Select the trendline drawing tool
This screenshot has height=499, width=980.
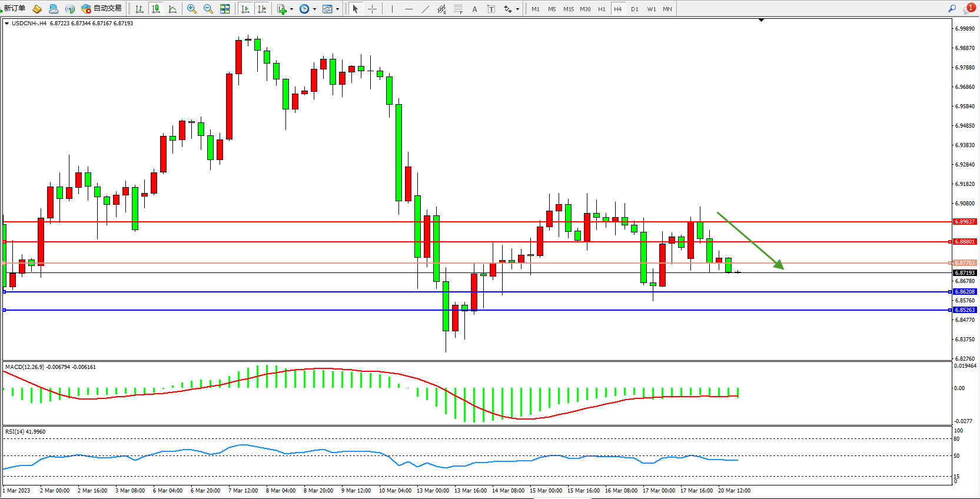pyautogui.click(x=426, y=9)
